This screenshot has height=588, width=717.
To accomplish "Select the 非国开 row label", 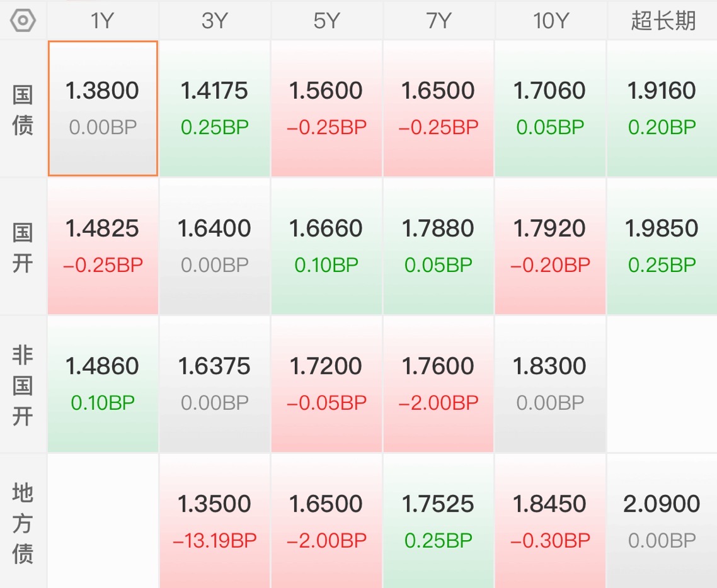I will point(23,385).
